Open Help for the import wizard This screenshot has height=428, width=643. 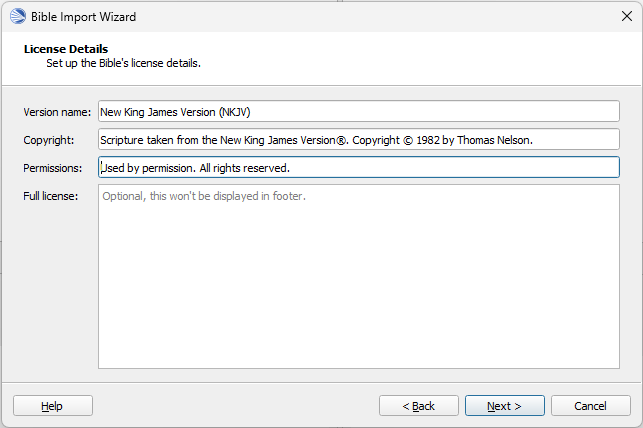click(53, 406)
